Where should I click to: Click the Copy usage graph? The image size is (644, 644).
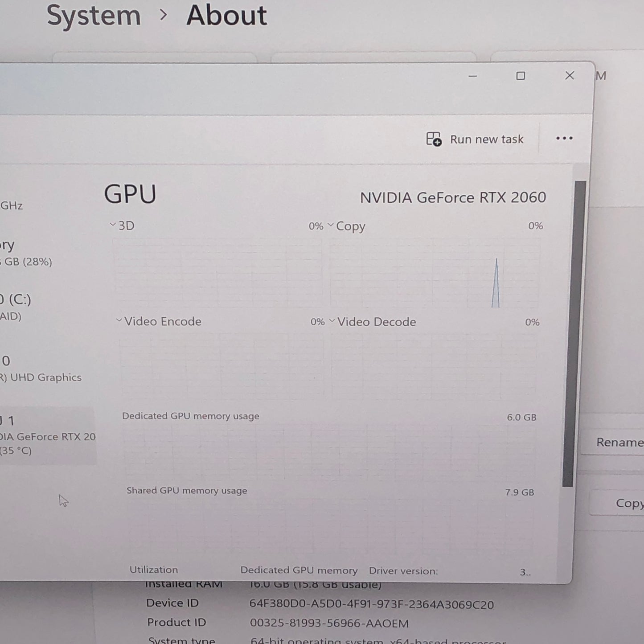click(435, 273)
